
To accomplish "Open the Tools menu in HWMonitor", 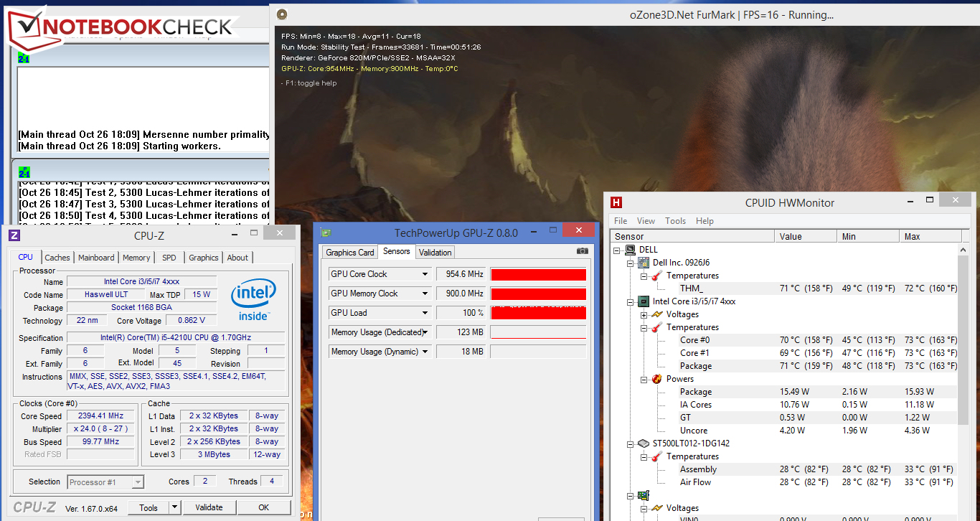I will tap(675, 221).
